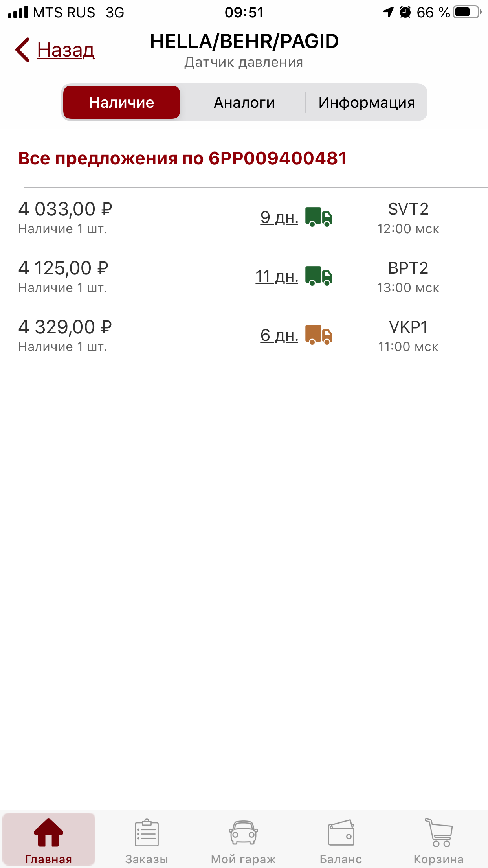Tap the back chevron arrow icon
Viewport: 488px width, 868px height.
click(23, 50)
